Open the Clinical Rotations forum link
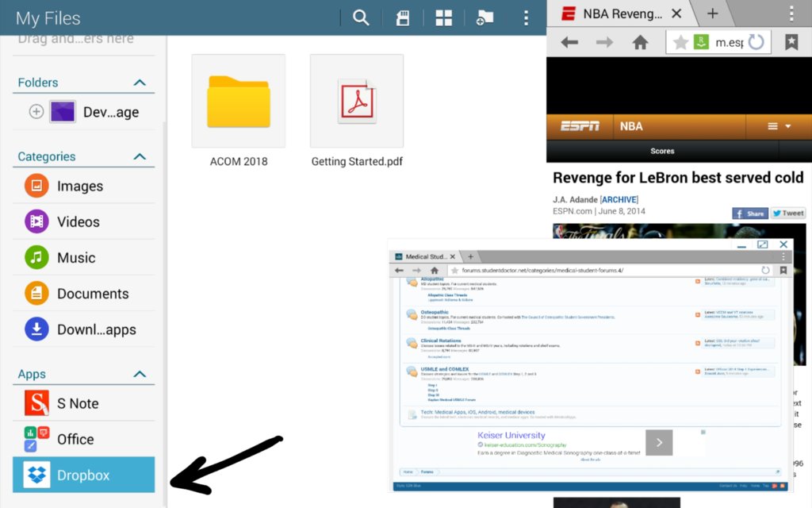 pyautogui.click(x=441, y=341)
